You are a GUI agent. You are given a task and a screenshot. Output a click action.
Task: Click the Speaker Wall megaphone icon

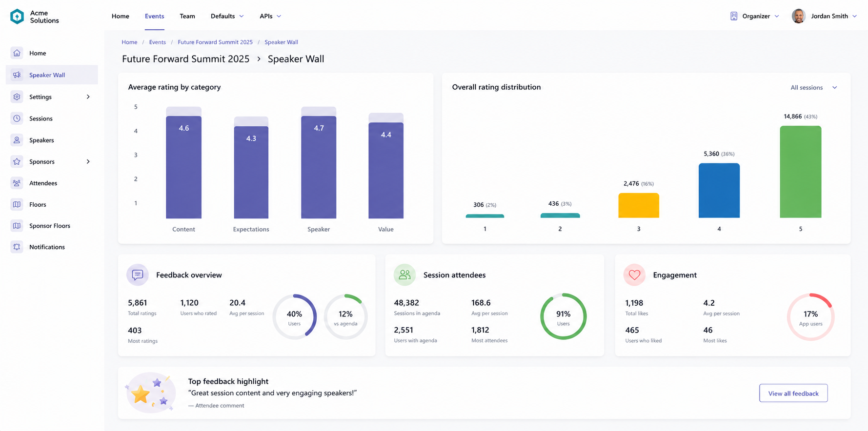tap(17, 75)
